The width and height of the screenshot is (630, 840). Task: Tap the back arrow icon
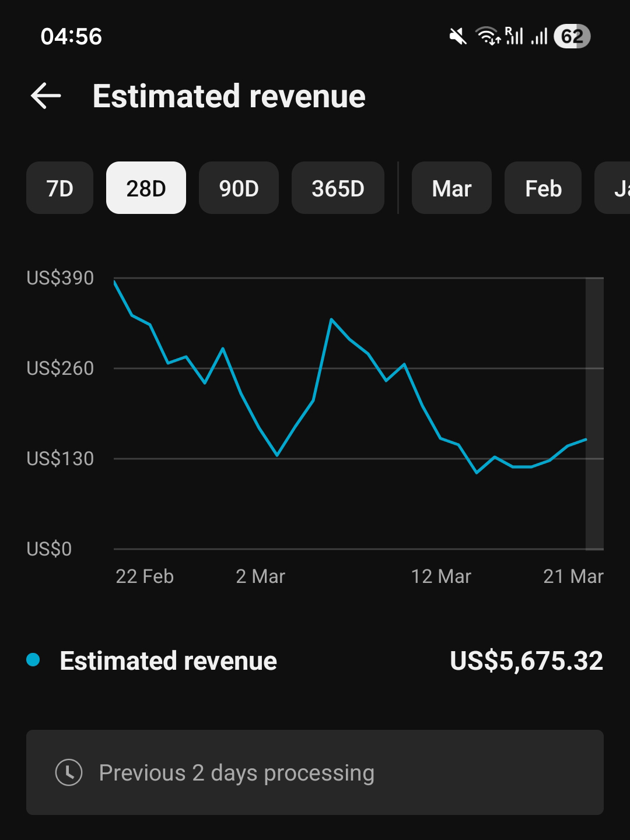coord(46,96)
